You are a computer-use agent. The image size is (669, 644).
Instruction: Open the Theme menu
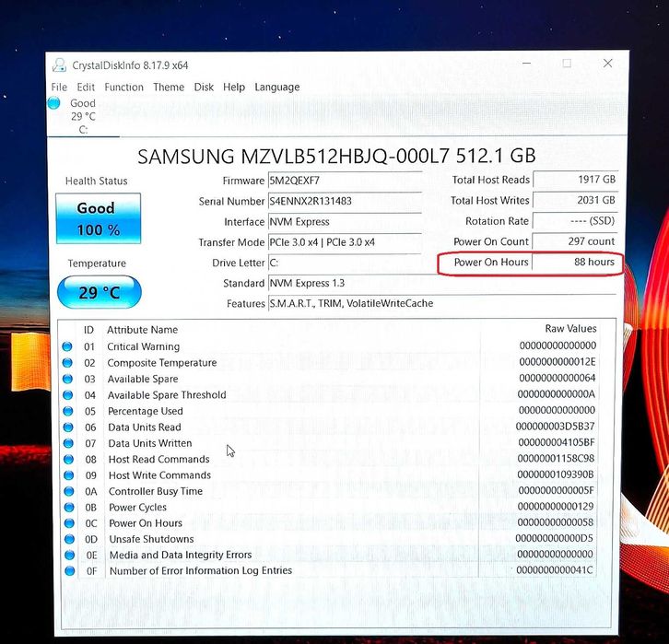pyautogui.click(x=169, y=87)
